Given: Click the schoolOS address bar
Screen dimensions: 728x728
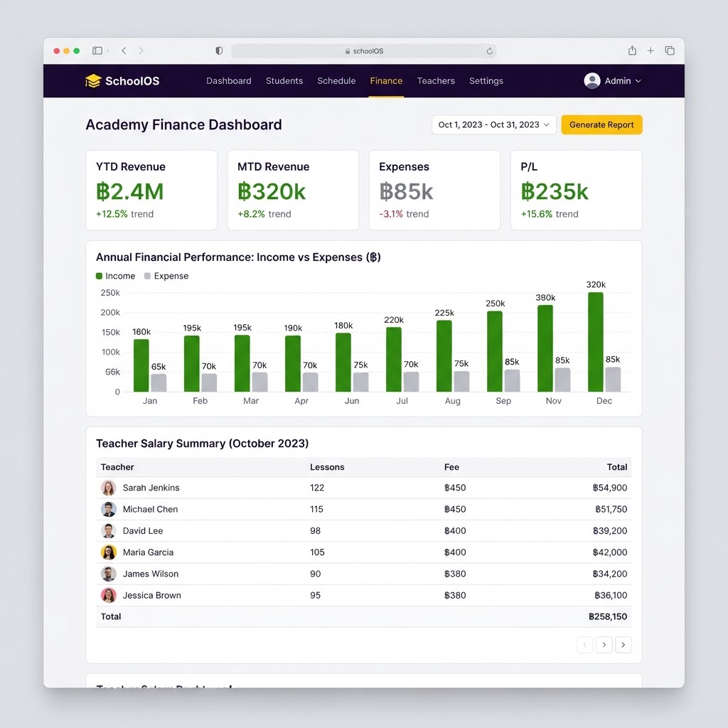Looking at the screenshot, I should pyautogui.click(x=363, y=51).
